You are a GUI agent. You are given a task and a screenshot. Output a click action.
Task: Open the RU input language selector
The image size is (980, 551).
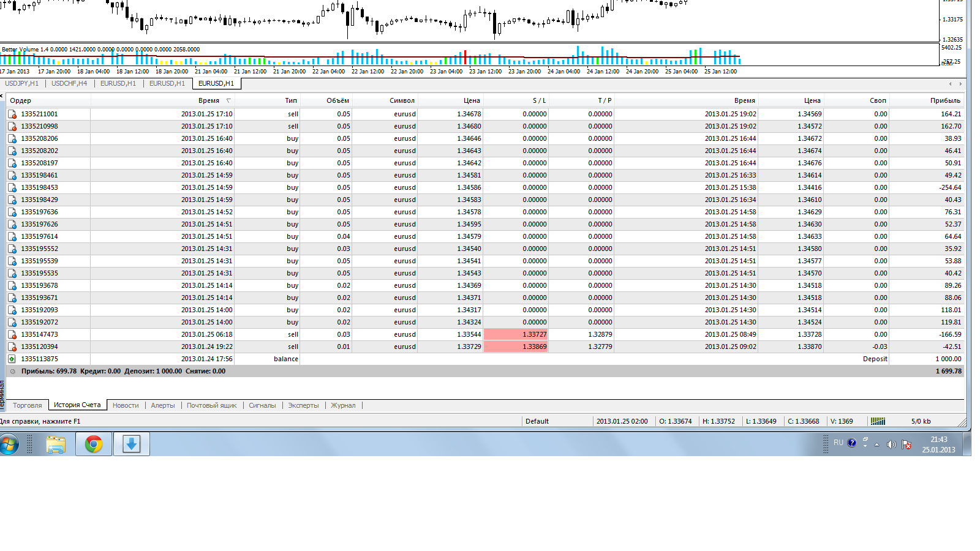pyautogui.click(x=838, y=443)
